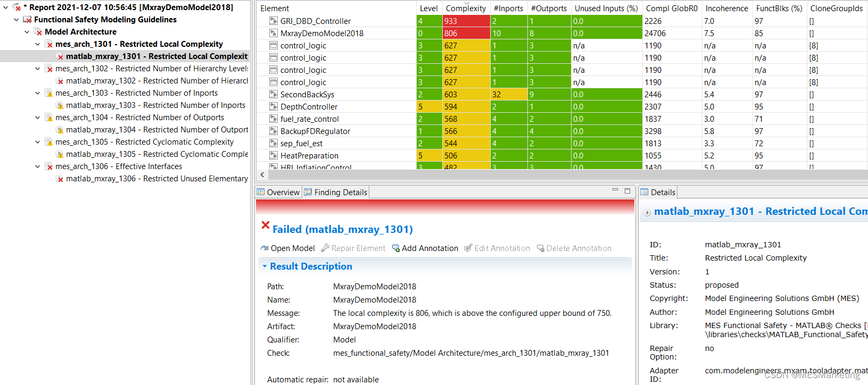Click the red X Failed result icon
Screen dimensions: 868x385
pos(266,225)
